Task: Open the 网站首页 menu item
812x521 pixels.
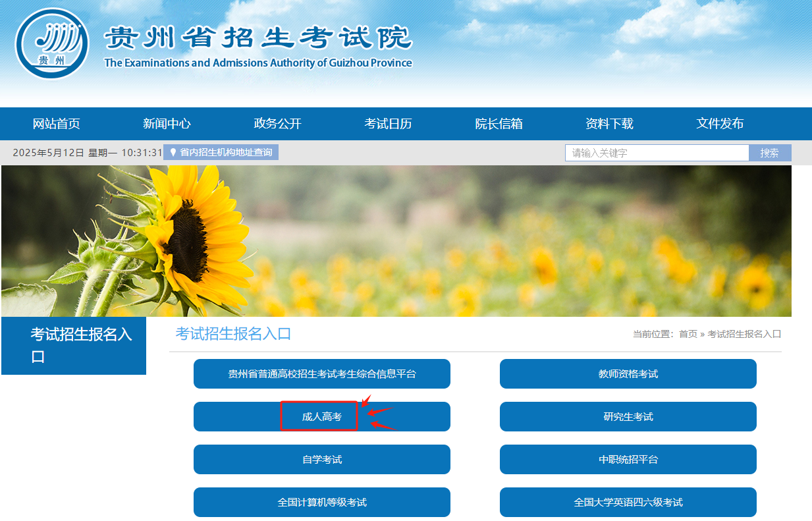Action: pos(56,124)
